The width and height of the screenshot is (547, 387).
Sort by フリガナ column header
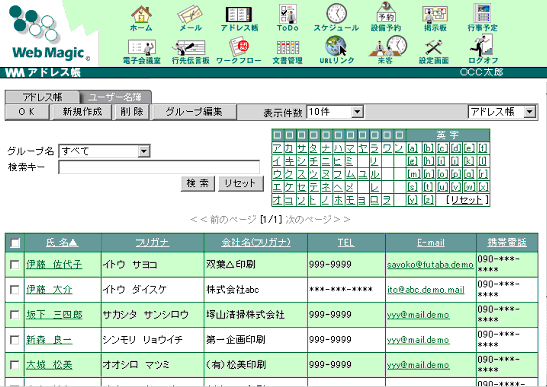point(152,243)
